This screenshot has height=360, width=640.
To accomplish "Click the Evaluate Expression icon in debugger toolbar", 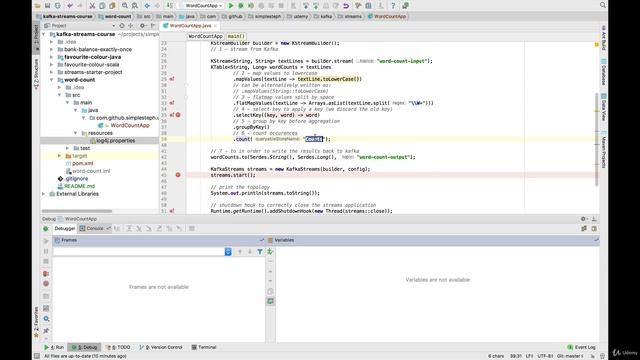I will click(x=191, y=229).
